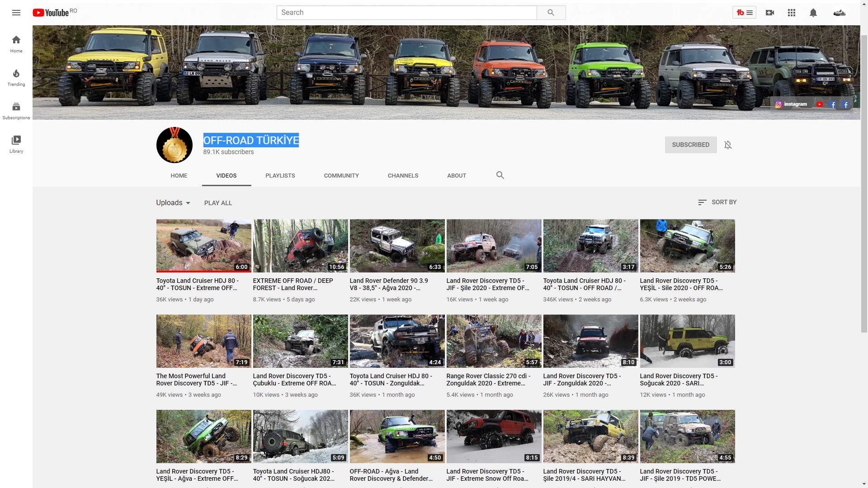
Task: Open OFF-ROAD Ağva Land Rover Discovery title
Action: coord(391,475)
